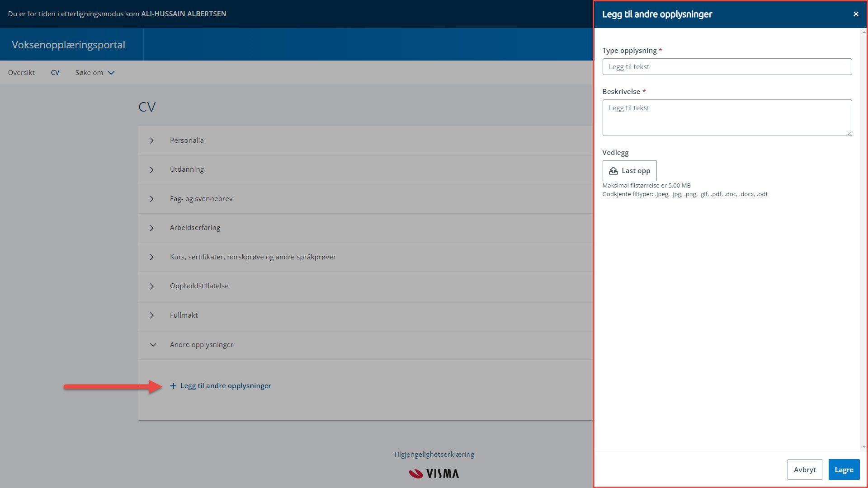Click the Fag- og svennebrev label
Image resolution: width=868 pixels, height=488 pixels.
tap(201, 199)
